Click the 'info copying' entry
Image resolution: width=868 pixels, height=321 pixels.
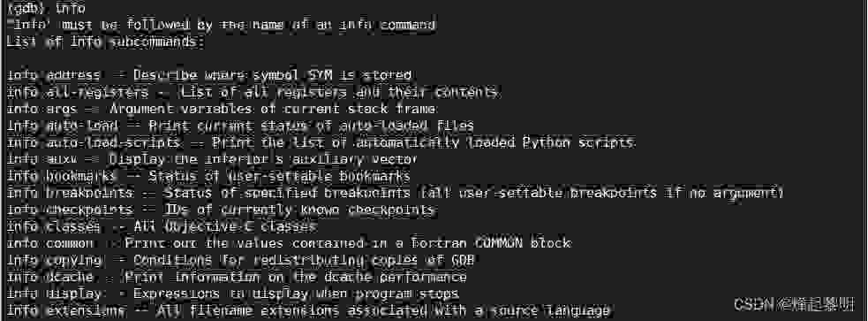coord(241,260)
